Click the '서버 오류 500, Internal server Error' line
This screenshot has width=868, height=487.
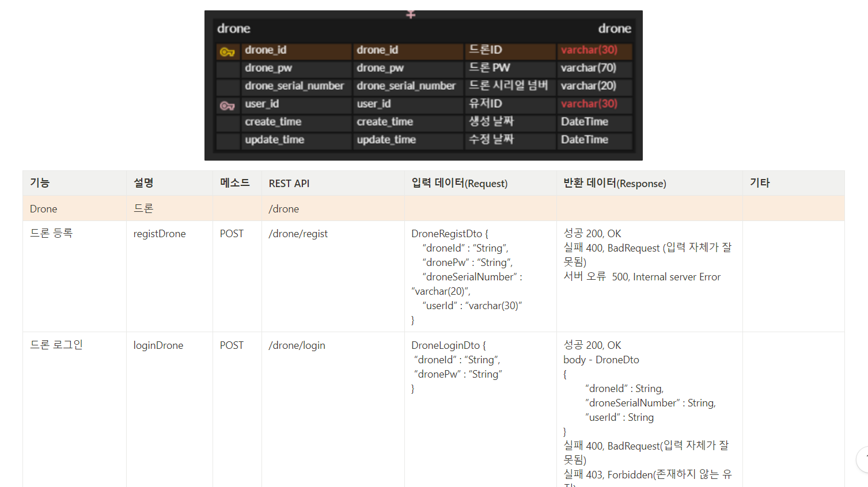(x=642, y=277)
